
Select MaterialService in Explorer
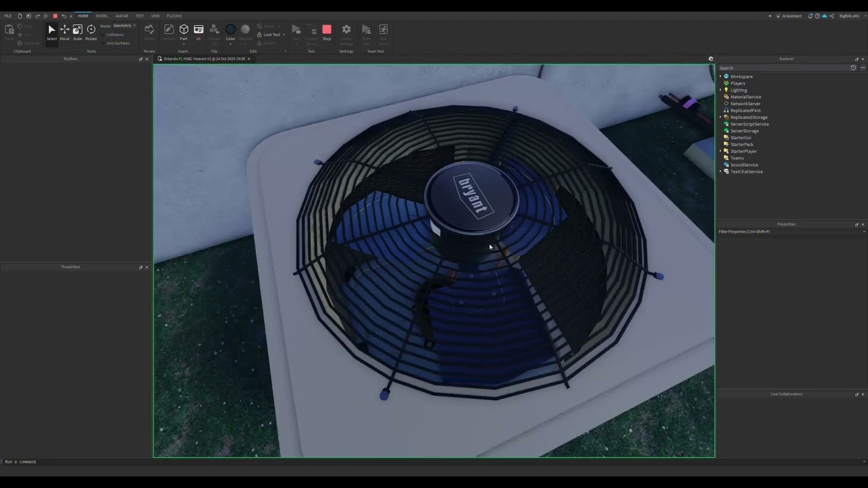[x=745, y=97]
